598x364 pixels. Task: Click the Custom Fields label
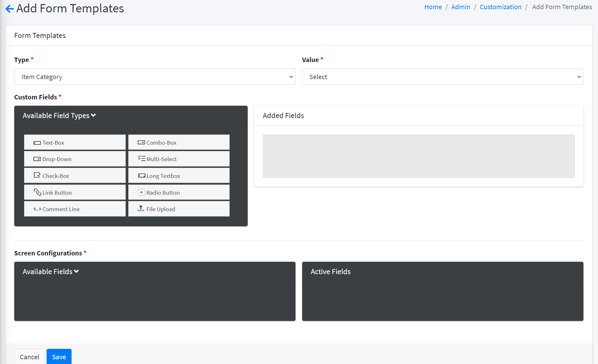(x=35, y=97)
